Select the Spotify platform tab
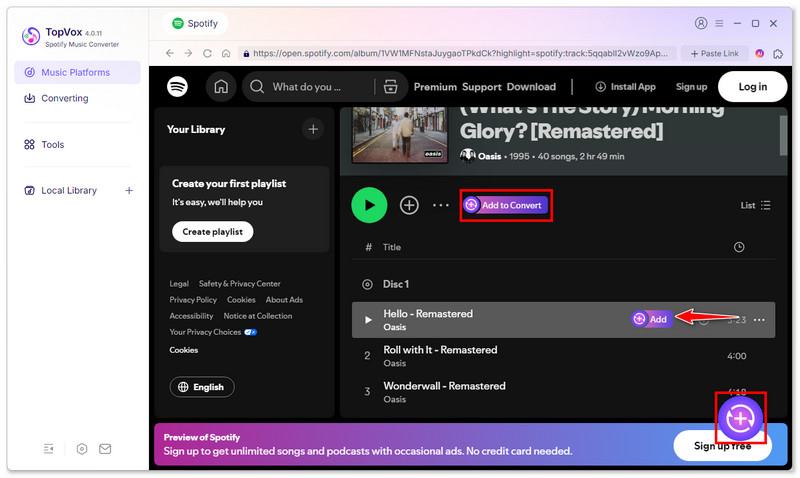 pyautogui.click(x=195, y=23)
